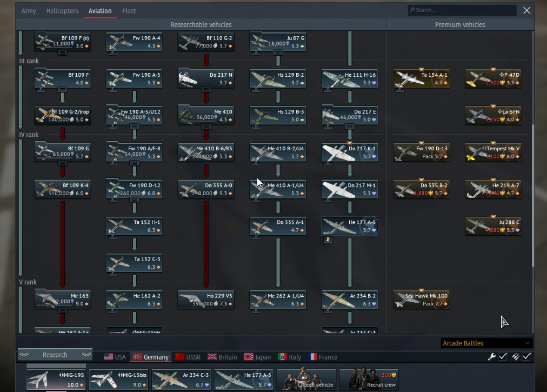Image resolution: width=547 pixels, height=392 pixels.
Task: Select the Me 410 B-2/U4 card
Action: [278, 152]
